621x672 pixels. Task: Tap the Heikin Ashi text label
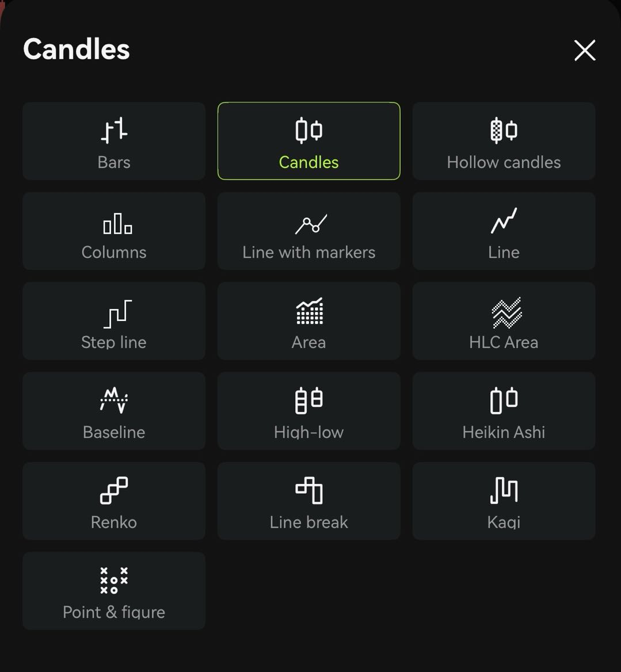pyautogui.click(x=504, y=432)
